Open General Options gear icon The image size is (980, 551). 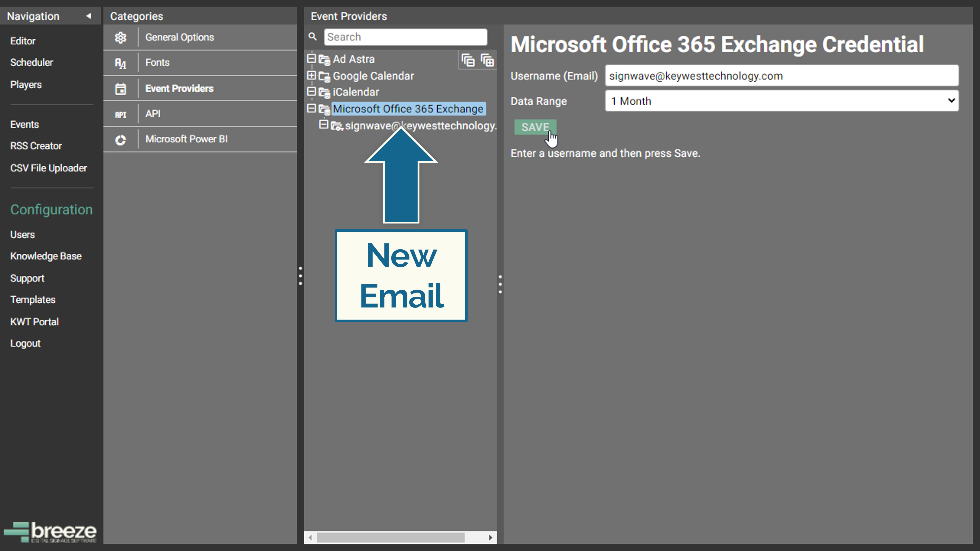121,37
